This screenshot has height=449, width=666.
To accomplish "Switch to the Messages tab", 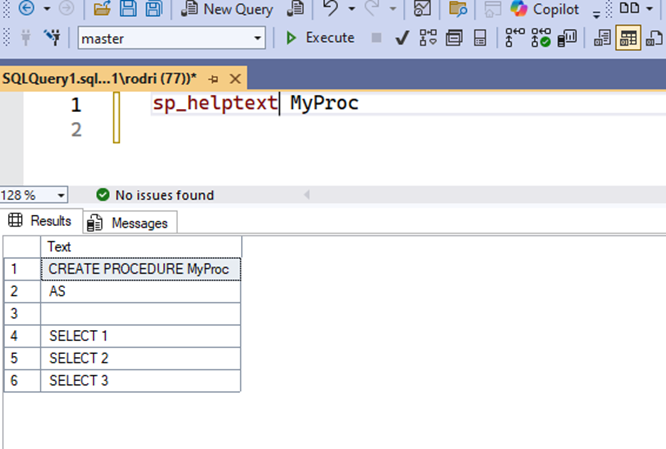I will coord(129,222).
